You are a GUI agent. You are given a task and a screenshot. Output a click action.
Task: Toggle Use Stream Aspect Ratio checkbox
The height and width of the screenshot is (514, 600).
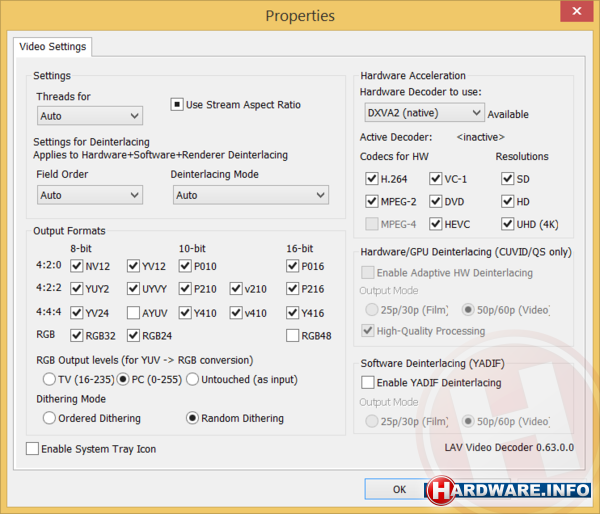[x=177, y=105]
